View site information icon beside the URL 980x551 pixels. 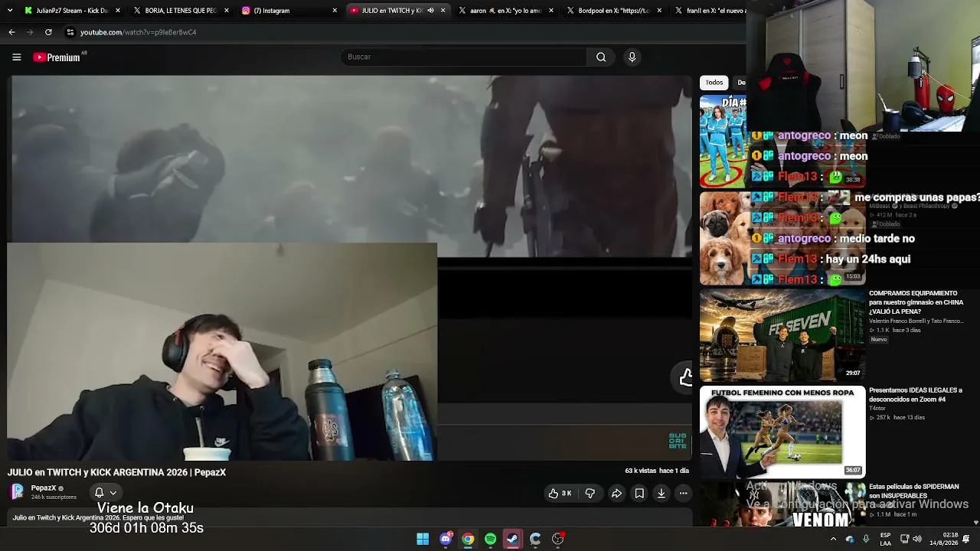pyautogui.click(x=70, y=32)
